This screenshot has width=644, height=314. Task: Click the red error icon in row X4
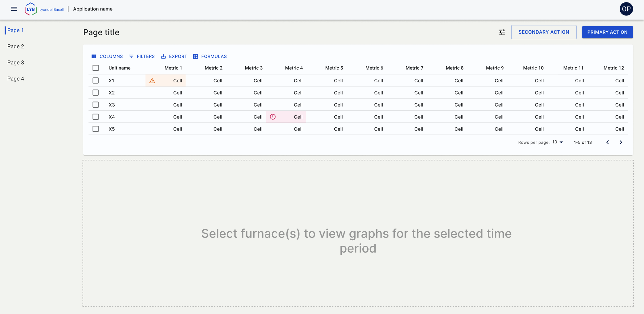click(273, 117)
